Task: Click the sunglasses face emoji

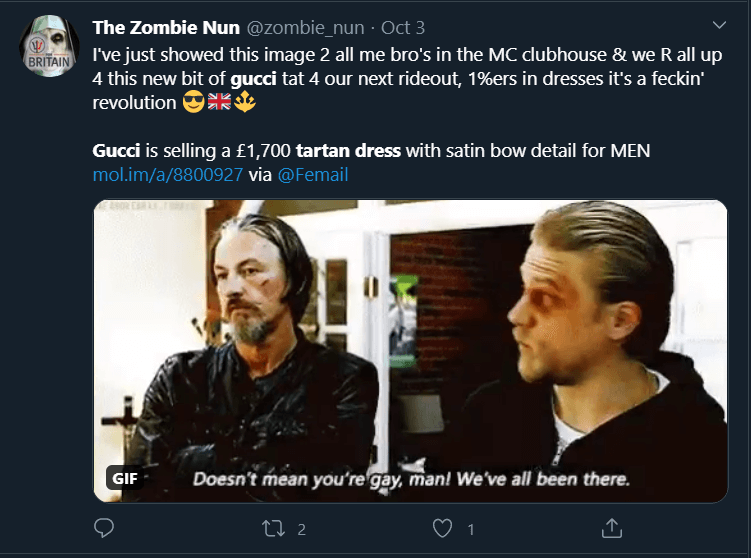Action: coord(194,103)
